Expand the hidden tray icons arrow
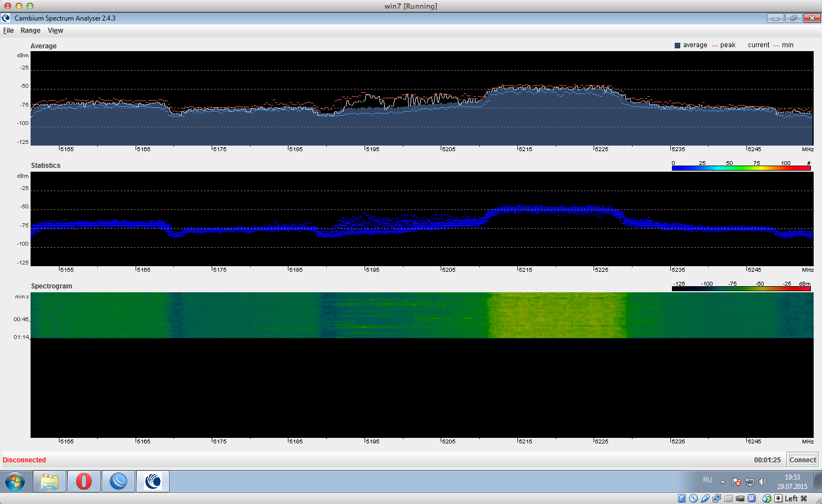Viewport: 822px width, 504px height. 723,482
